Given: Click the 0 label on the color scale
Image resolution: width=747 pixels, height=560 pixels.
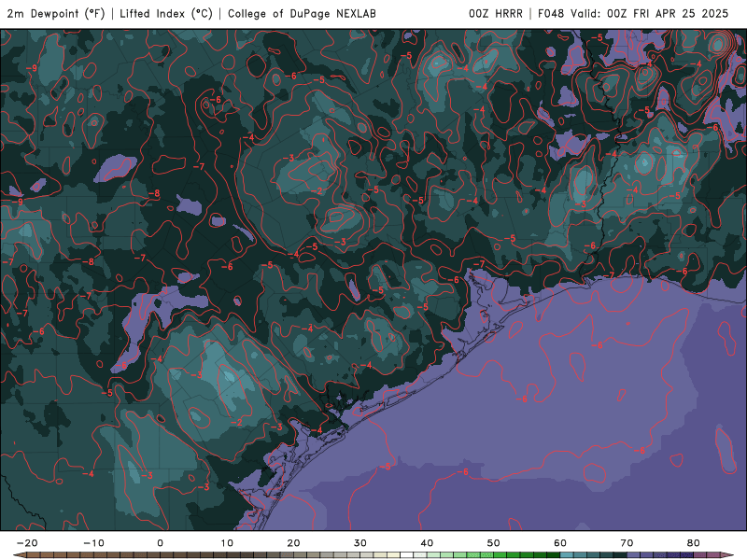Looking at the screenshot, I should coord(160,543).
